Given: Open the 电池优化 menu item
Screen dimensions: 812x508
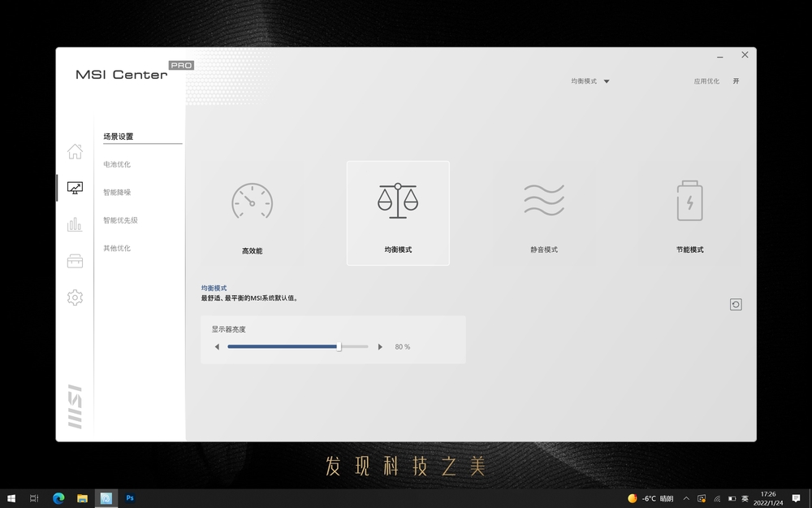Looking at the screenshot, I should (117, 164).
